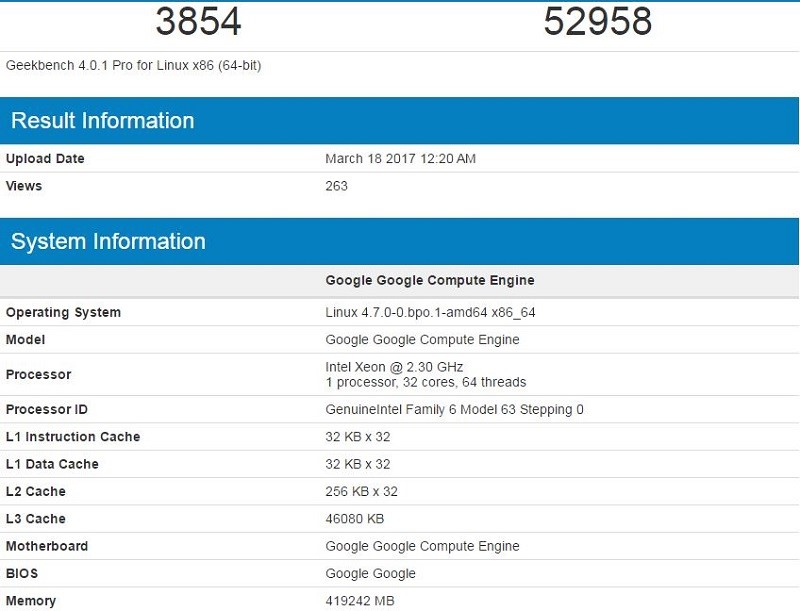Select the Memory 419242 MB value
This screenshot has width=800, height=611.
point(360,601)
